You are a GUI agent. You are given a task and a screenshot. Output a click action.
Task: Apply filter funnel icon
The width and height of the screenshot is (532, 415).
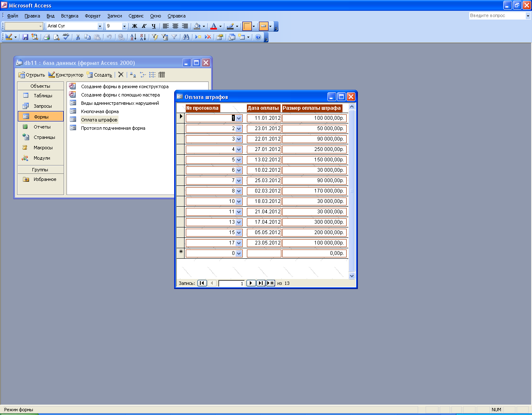coord(174,37)
